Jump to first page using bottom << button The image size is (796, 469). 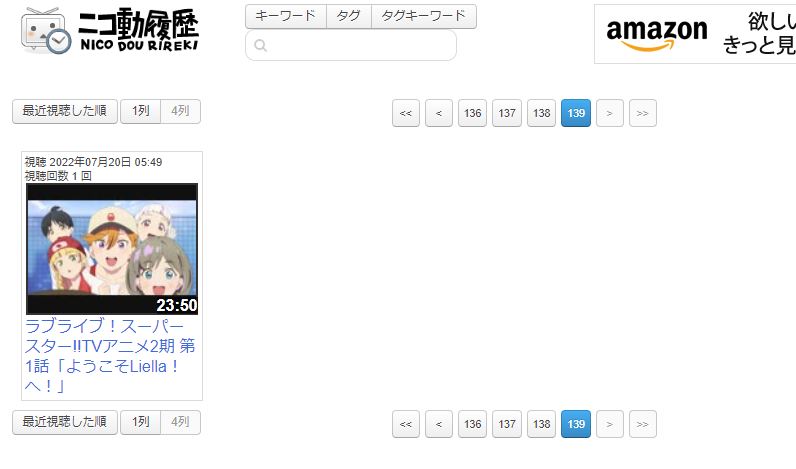406,424
